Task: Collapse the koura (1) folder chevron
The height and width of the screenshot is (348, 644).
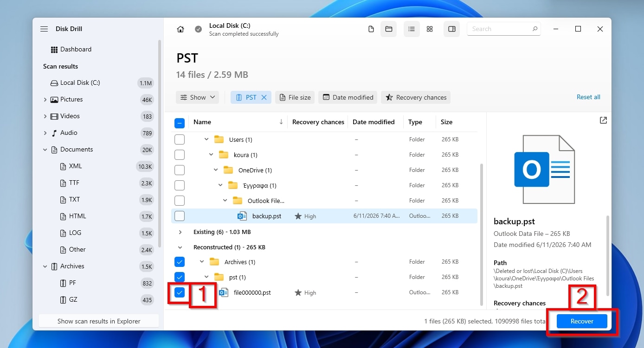Action: point(211,155)
